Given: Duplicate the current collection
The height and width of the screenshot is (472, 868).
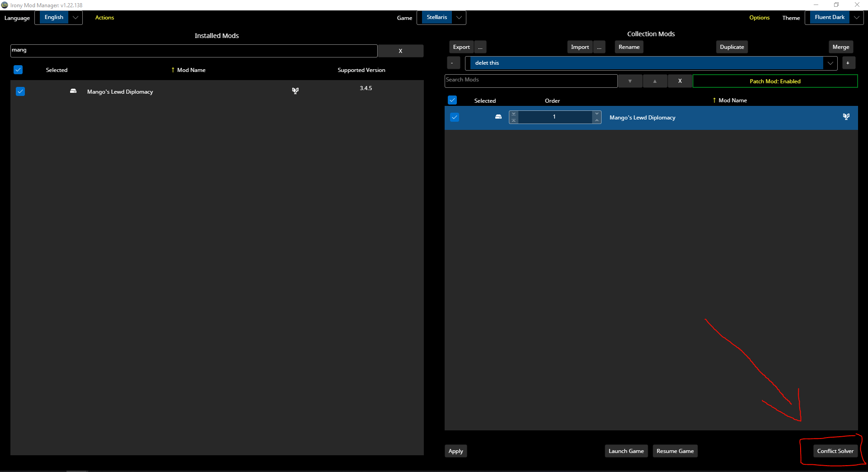Looking at the screenshot, I should (732, 47).
